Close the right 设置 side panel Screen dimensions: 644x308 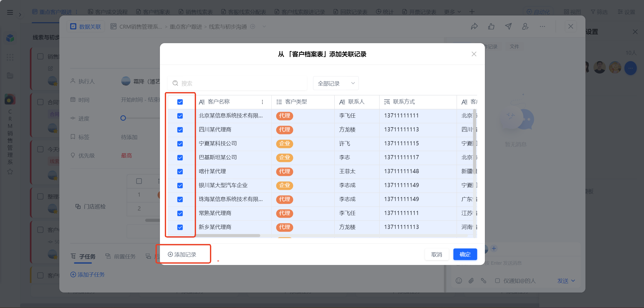click(x=635, y=32)
